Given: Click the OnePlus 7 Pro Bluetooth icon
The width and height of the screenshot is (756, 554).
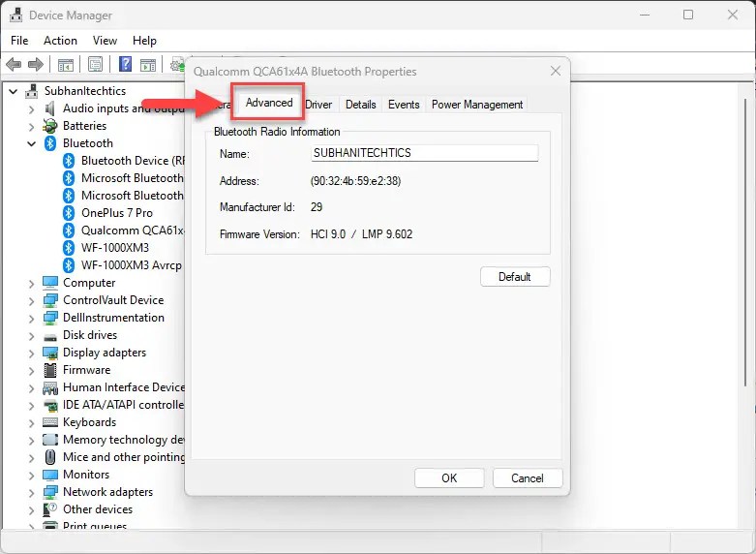Looking at the screenshot, I should click(x=69, y=213).
